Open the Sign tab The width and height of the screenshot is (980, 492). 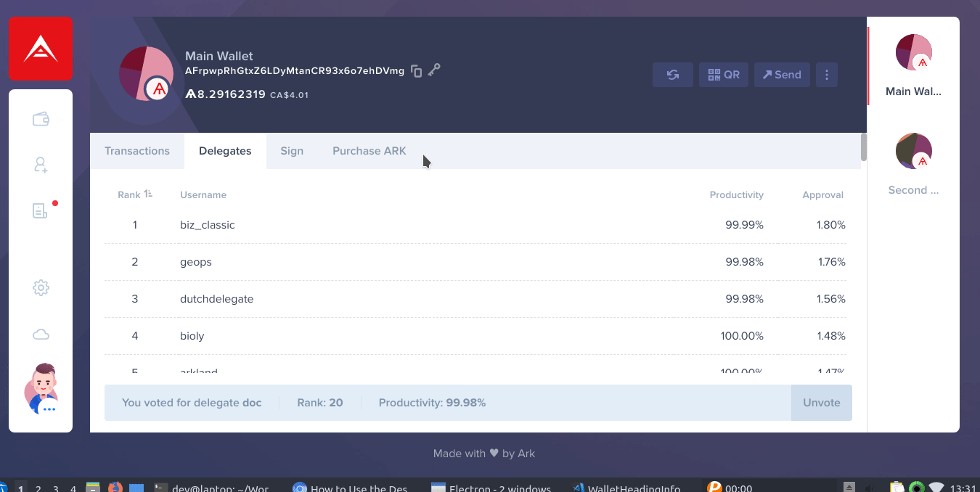[x=292, y=151]
